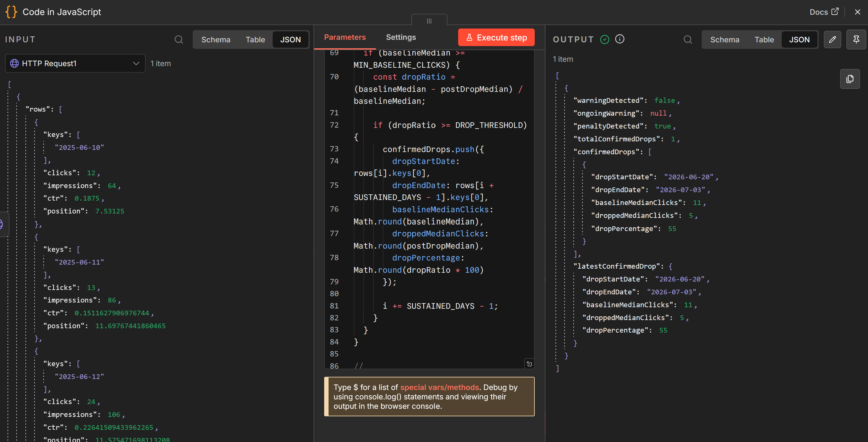Switch output view to Schema
This screenshot has height=442, width=868.
(x=725, y=39)
